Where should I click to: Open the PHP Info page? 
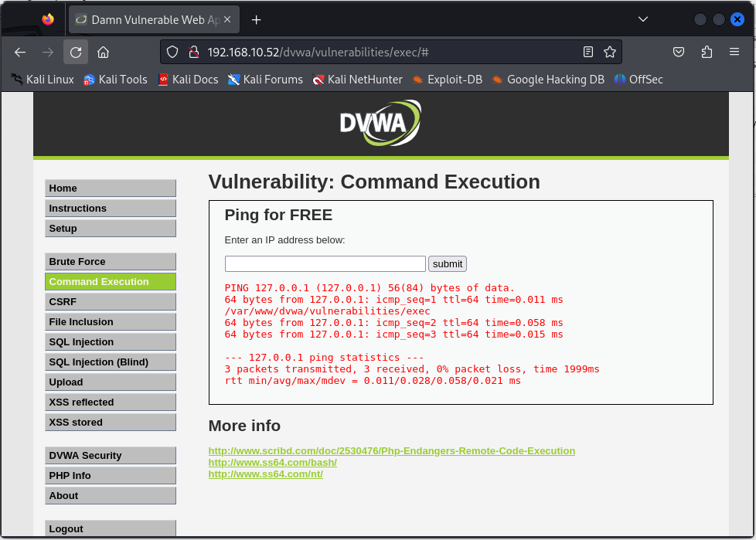[x=111, y=475]
